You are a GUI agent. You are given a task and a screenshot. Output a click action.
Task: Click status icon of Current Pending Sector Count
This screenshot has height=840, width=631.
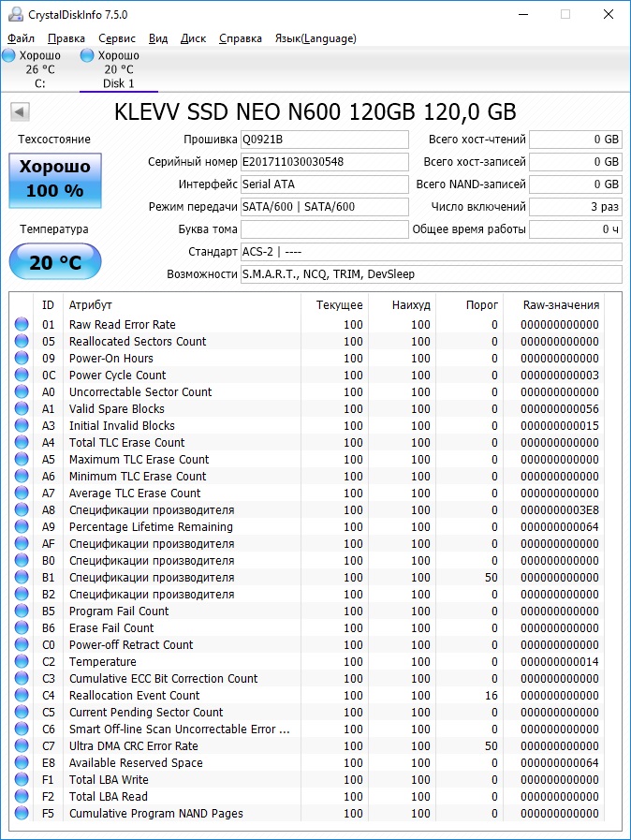22,712
